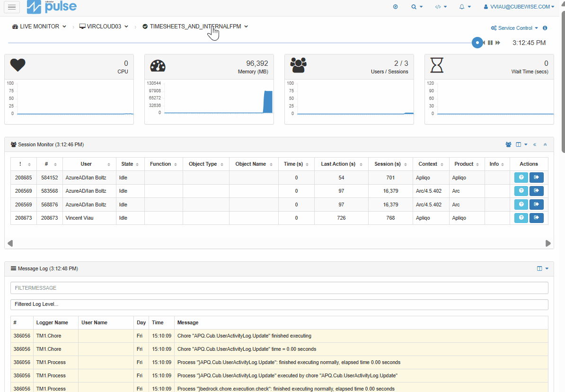The width and height of the screenshot is (565, 392).
Task: Click the FILTERMESSAGE input field
Action: coord(279,288)
